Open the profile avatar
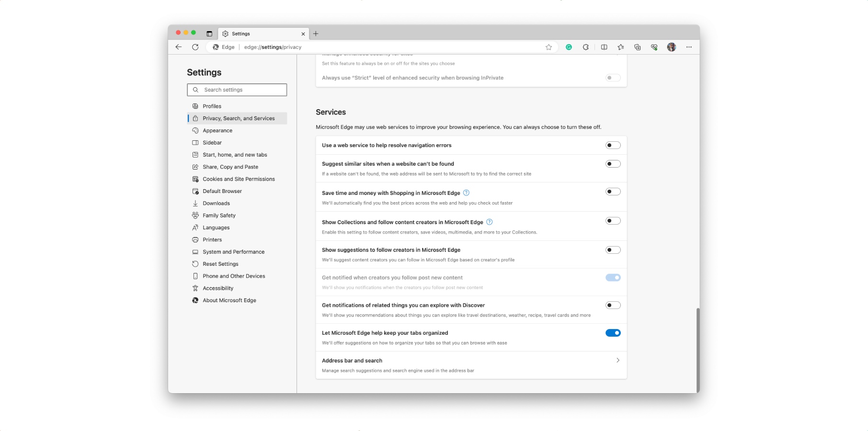The width and height of the screenshot is (868, 431). [672, 47]
